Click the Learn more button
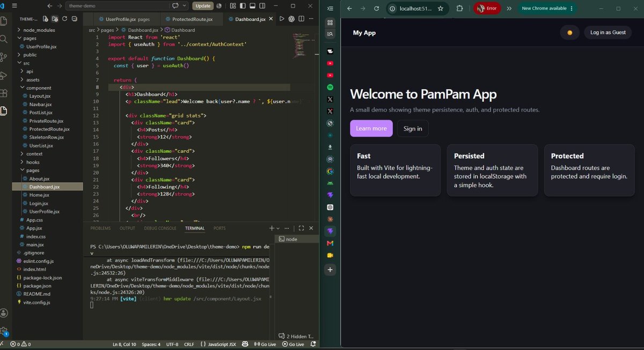This screenshot has height=350, width=644. (371, 129)
